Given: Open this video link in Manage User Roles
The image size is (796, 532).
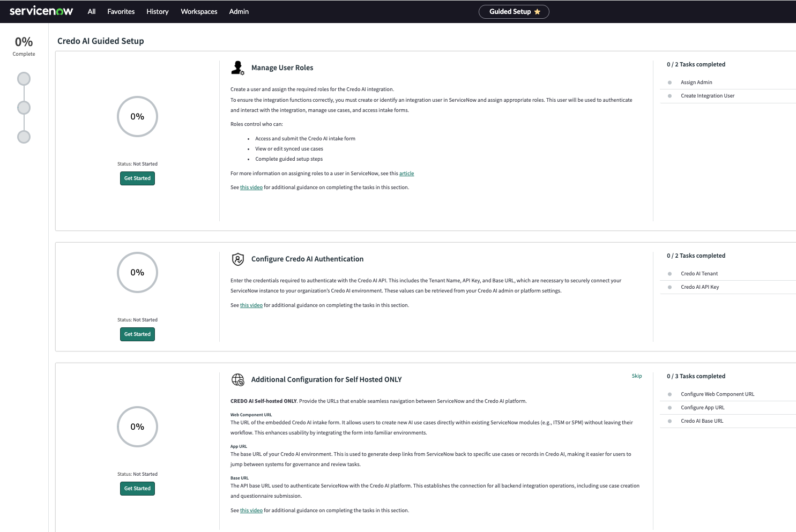Looking at the screenshot, I should [x=251, y=188].
